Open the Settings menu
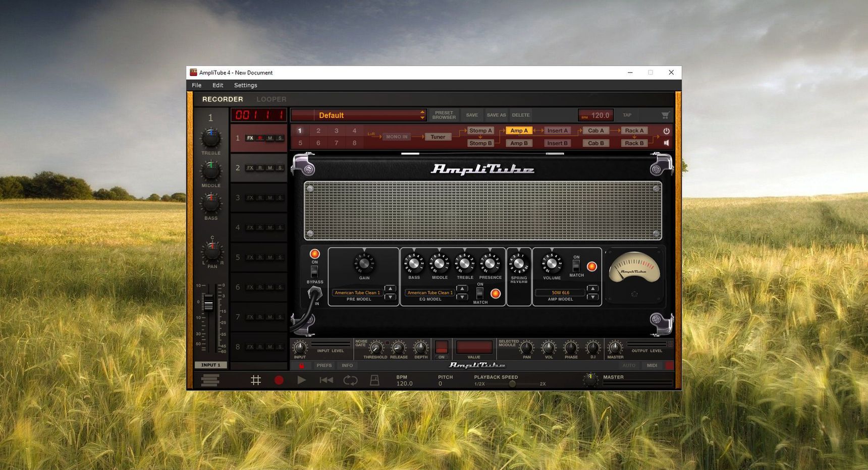This screenshot has width=868, height=470. click(246, 85)
